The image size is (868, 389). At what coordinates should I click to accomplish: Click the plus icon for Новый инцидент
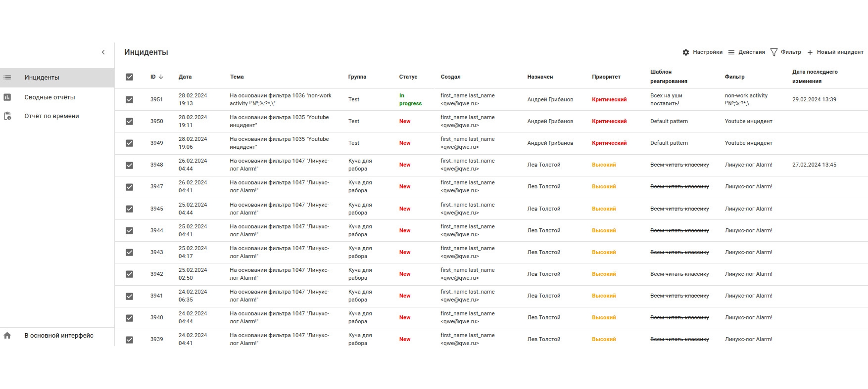(x=810, y=52)
